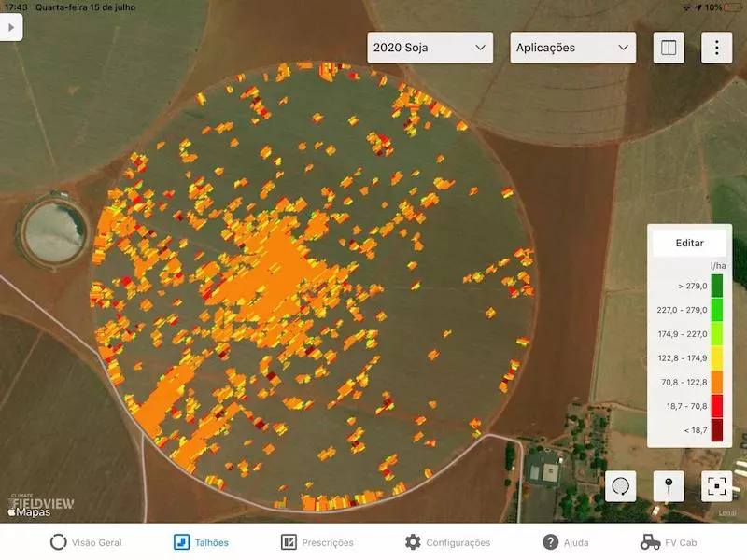Click the Editar button on the legend
The height and width of the screenshot is (560, 747).
[690, 242]
